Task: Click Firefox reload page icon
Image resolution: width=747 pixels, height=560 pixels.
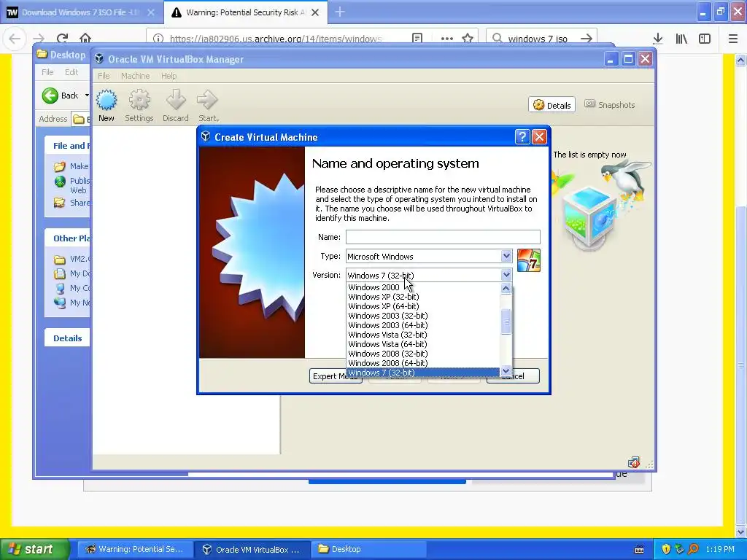Action: click(62, 38)
